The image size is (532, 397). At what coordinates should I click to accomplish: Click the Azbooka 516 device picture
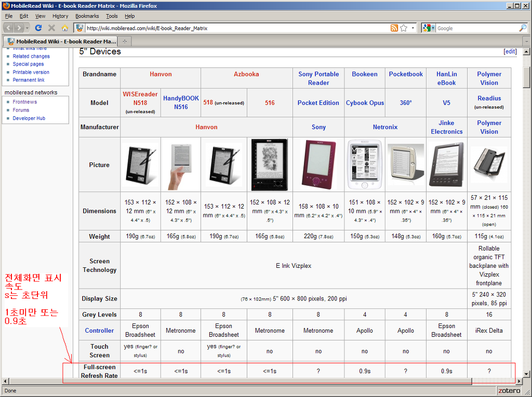pos(270,165)
